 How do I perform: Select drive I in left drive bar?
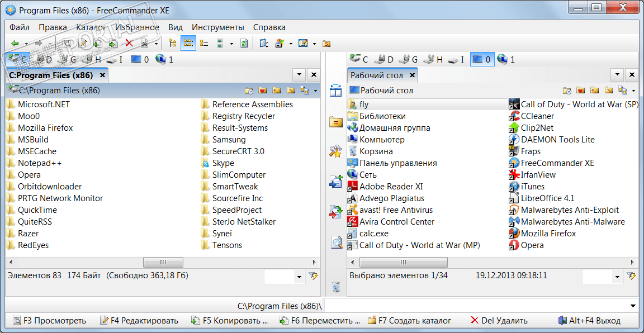pyautogui.click(x=115, y=60)
